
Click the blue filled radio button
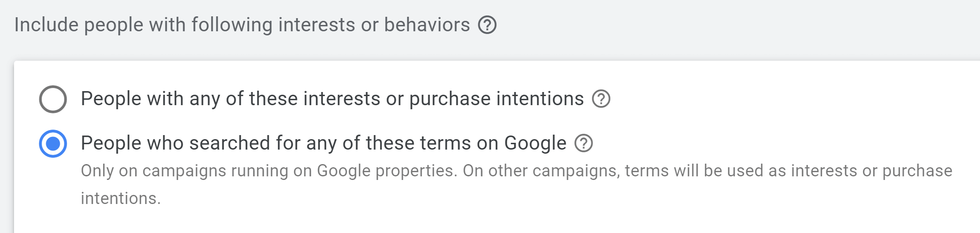pos(53,144)
